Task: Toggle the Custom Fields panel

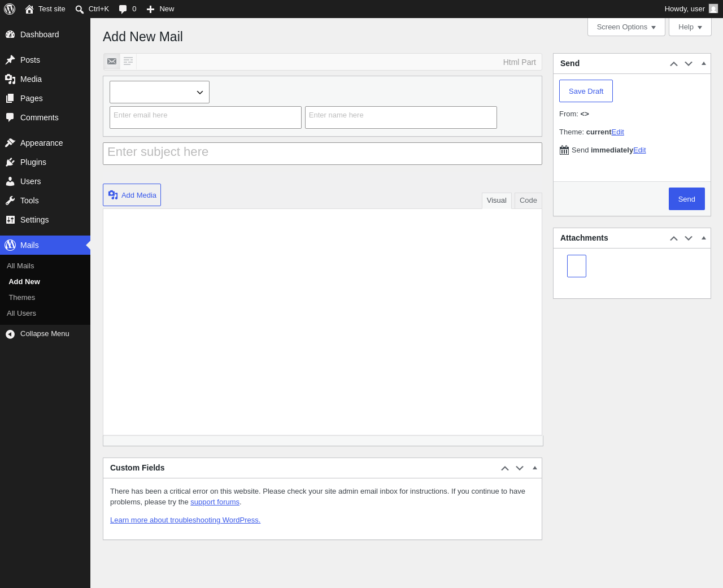Action: (x=535, y=468)
